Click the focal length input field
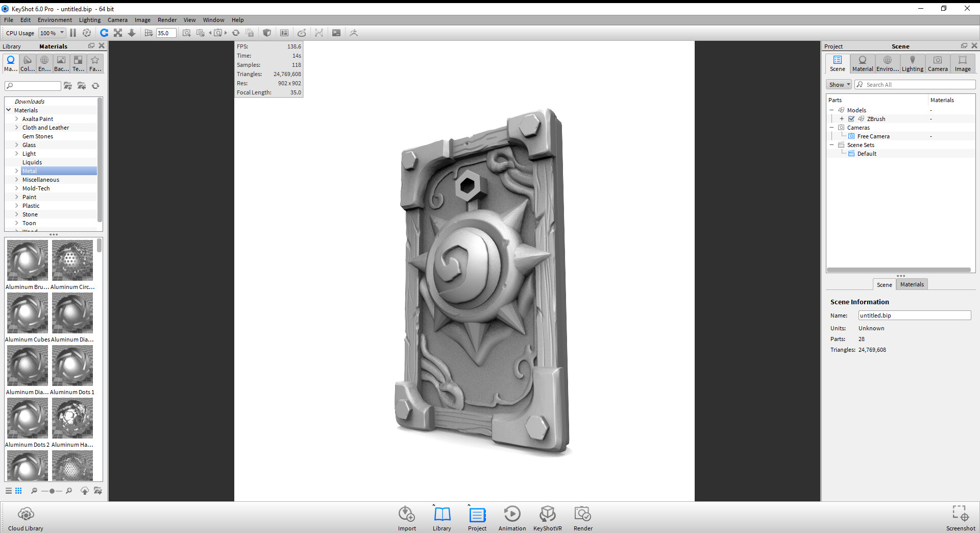980x533 pixels. [x=166, y=33]
